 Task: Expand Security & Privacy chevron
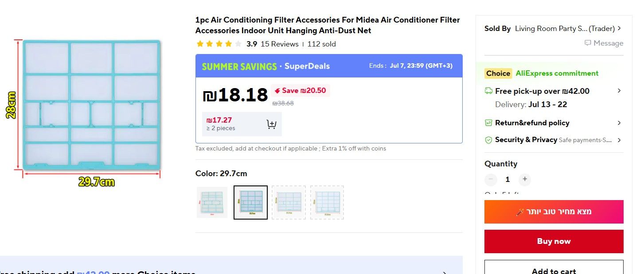click(619, 140)
